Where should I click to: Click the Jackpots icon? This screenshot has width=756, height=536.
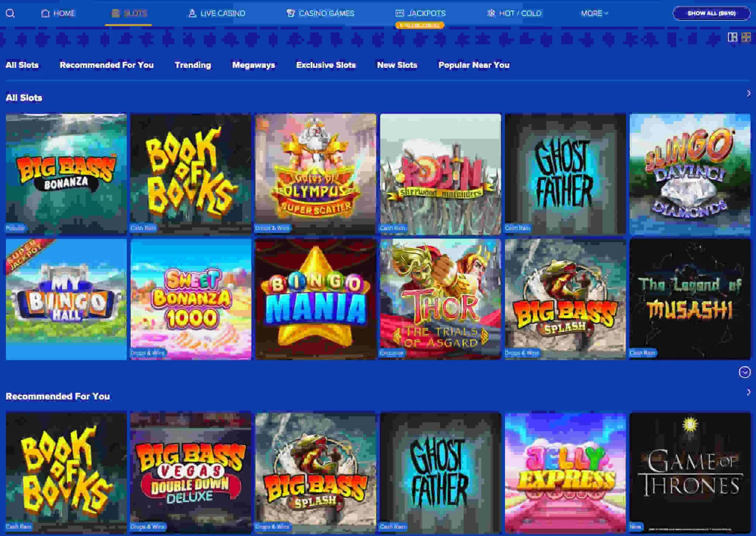pyautogui.click(x=400, y=13)
